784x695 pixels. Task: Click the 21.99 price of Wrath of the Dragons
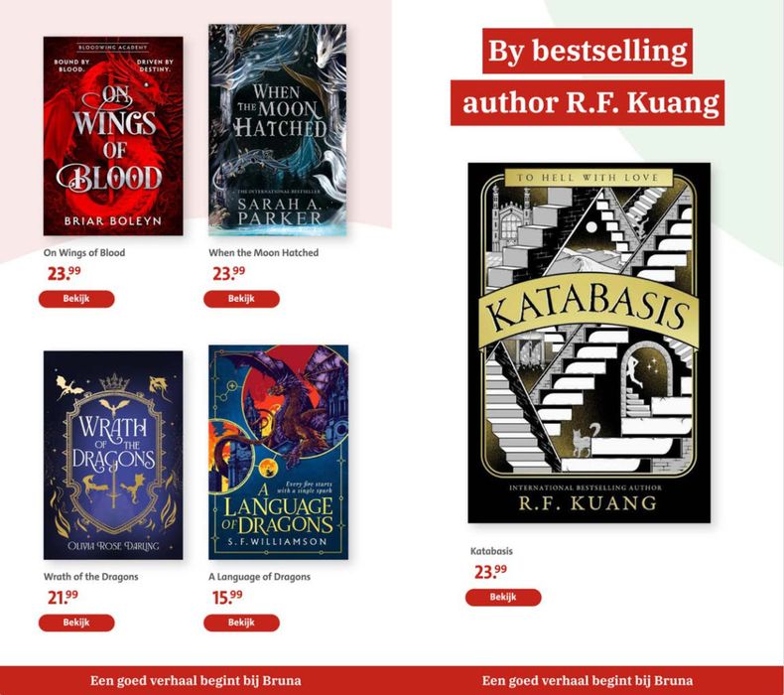[x=63, y=597]
